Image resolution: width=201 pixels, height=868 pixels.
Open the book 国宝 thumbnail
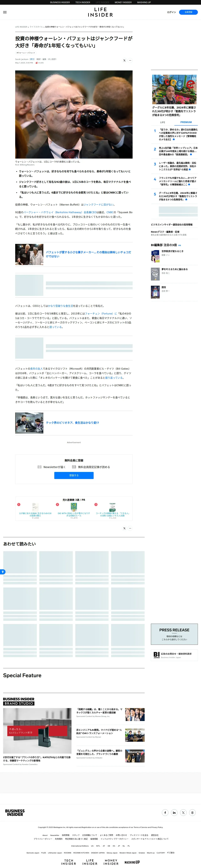coord(155,292)
